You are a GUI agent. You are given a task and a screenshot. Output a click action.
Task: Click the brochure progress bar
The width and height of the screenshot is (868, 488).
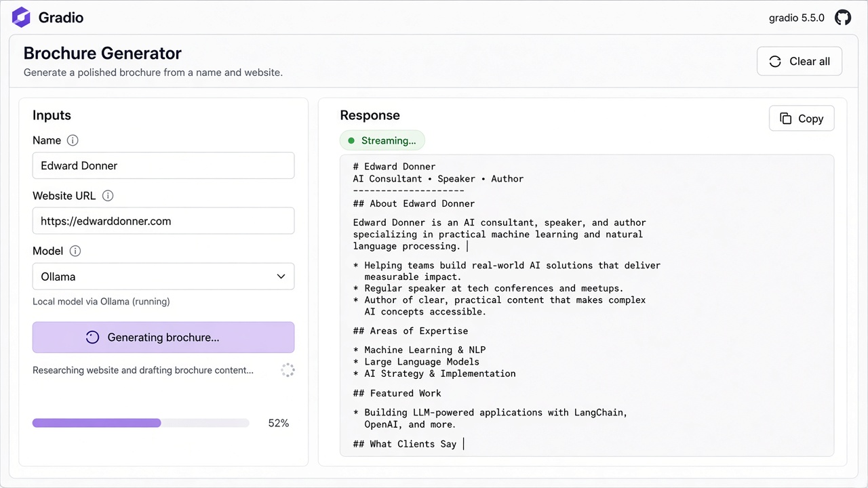(141, 423)
